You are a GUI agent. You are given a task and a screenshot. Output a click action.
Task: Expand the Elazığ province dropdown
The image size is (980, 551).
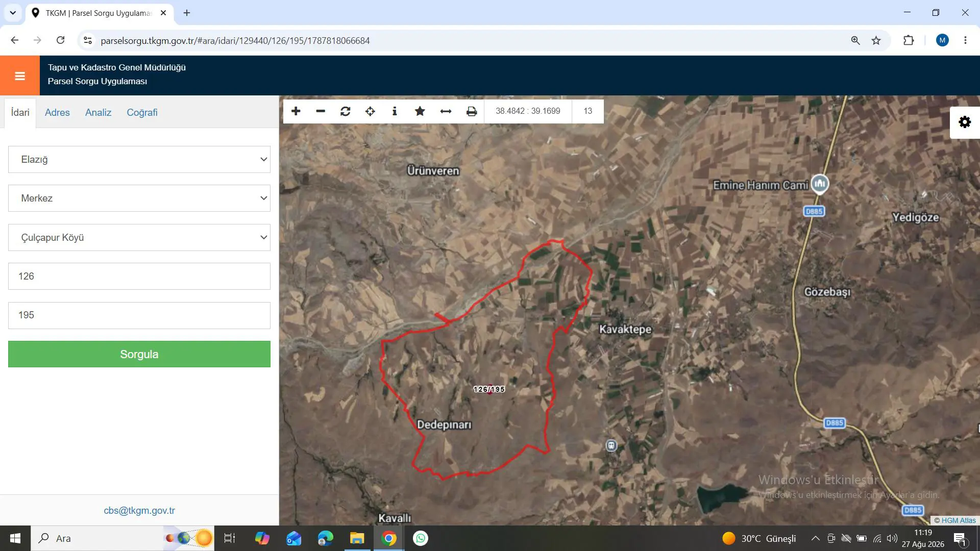[x=139, y=159]
